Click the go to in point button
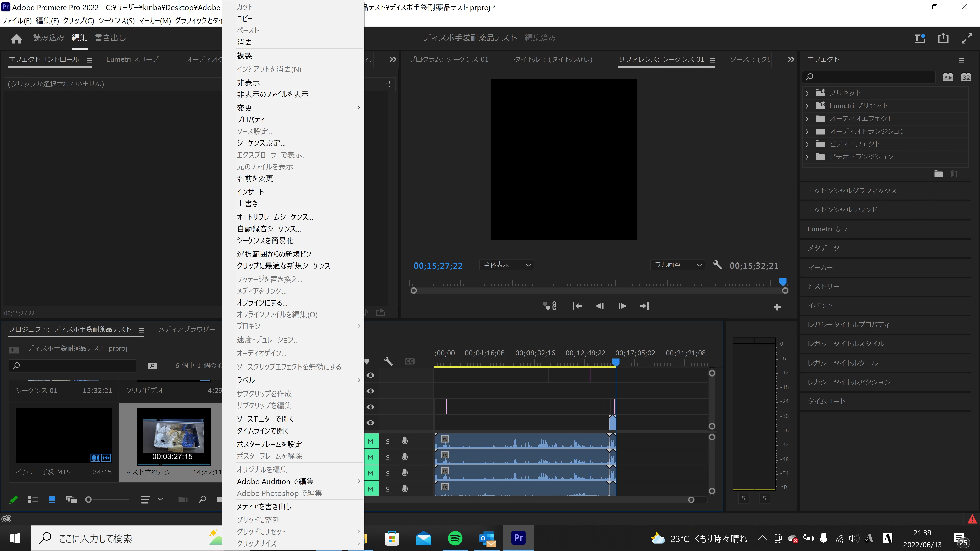The image size is (980, 551). (x=577, y=306)
